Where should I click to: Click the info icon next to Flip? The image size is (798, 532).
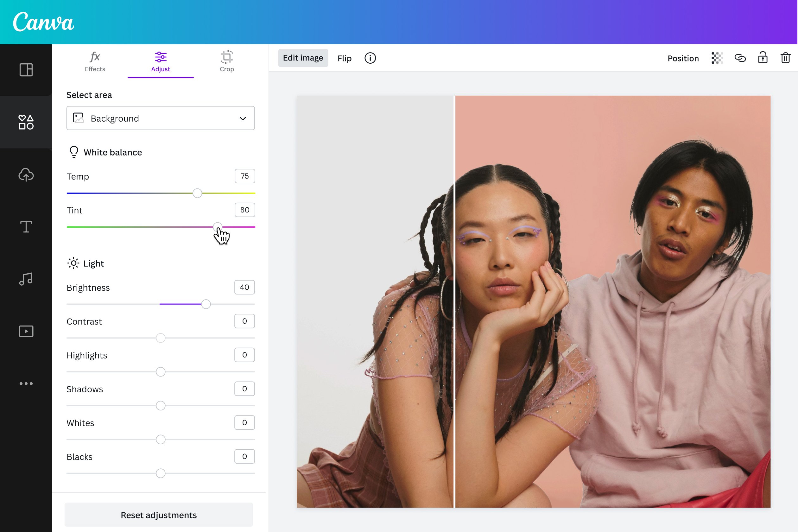coord(370,58)
